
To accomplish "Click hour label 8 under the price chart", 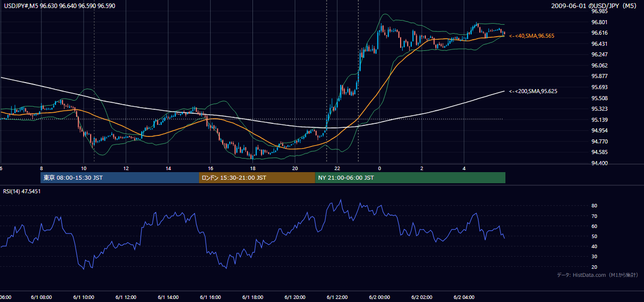I will (41, 169).
